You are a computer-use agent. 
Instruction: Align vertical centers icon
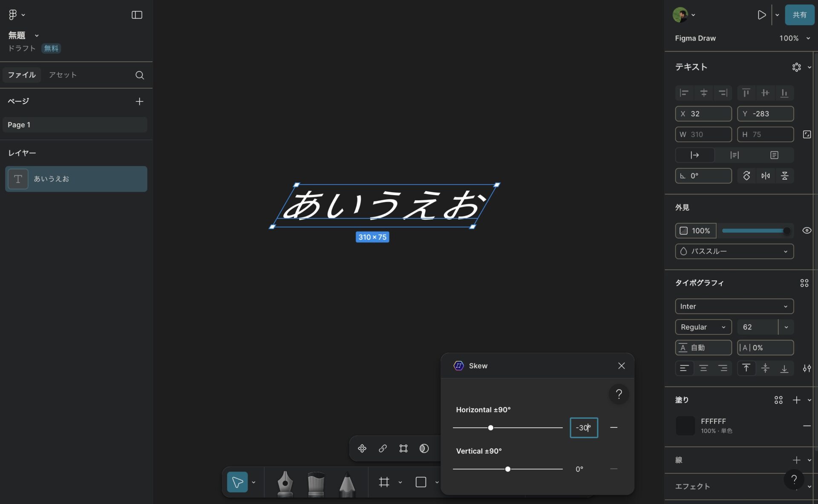[x=765, y=93]
